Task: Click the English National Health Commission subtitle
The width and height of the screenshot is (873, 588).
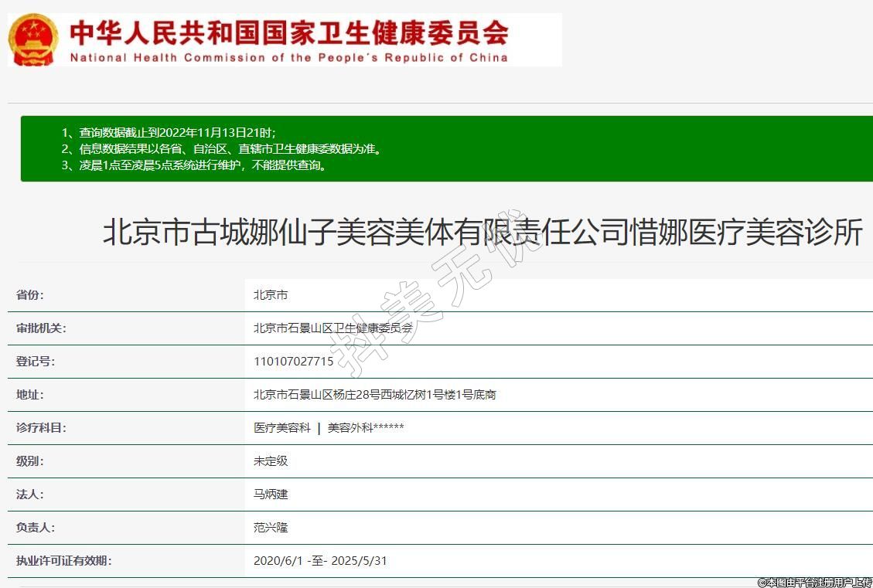Action: 289,57
